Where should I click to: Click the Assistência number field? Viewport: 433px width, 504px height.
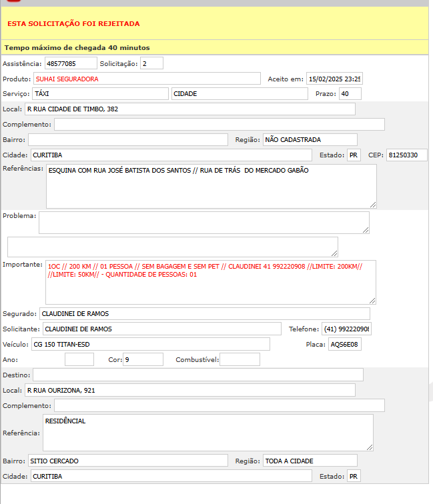[x=71, y=63]
